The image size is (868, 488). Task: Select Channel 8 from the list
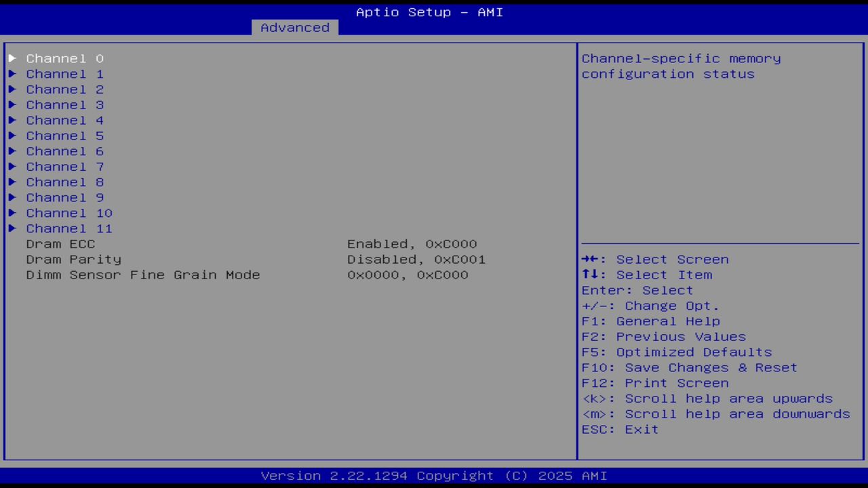64,182
